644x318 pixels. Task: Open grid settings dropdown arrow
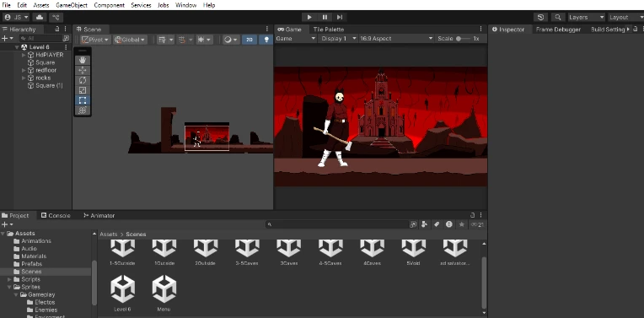tap(171, 40)
